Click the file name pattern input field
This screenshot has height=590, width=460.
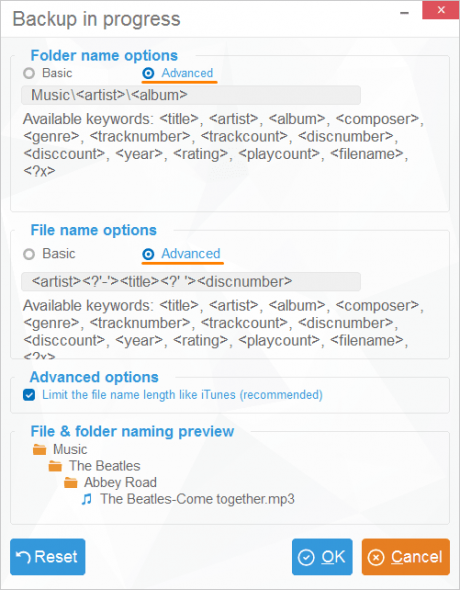pos(191,282)
